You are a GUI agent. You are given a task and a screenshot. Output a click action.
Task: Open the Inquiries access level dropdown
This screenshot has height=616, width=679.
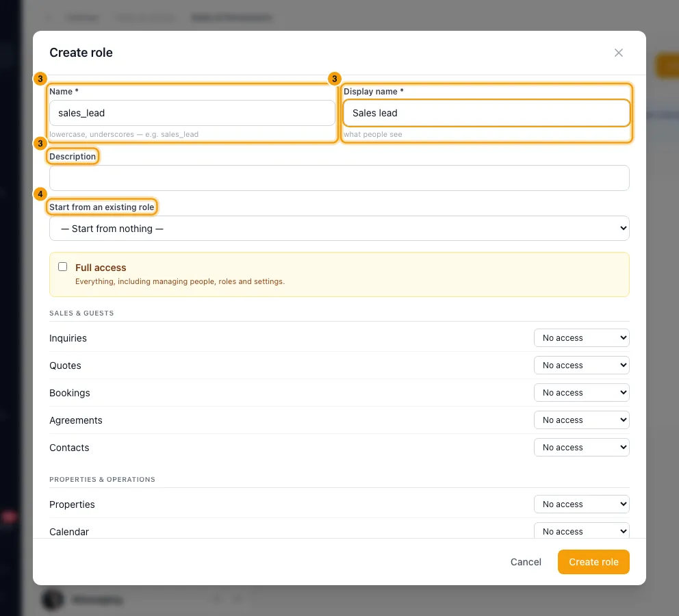[x=581, y=338]
